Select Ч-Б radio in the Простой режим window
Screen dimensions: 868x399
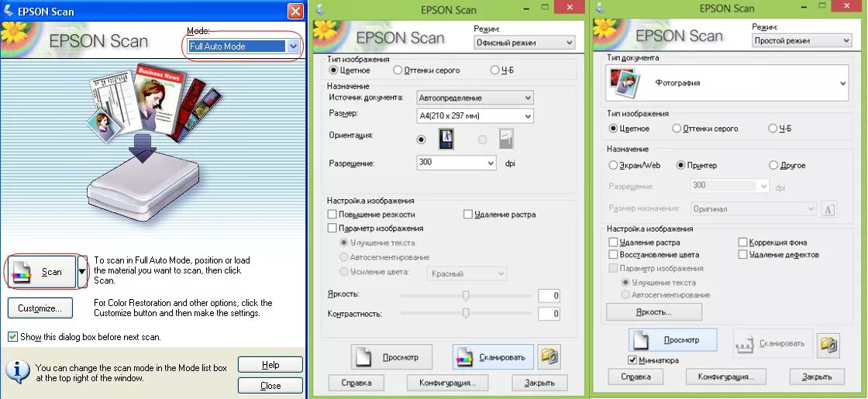pyautogui.click(x=773, y=129)
